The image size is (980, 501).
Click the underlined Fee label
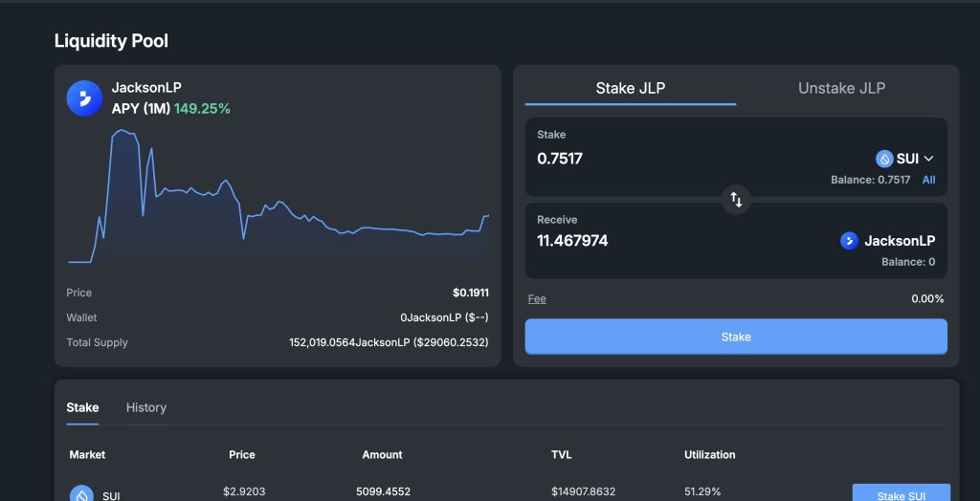click(537, 298)
